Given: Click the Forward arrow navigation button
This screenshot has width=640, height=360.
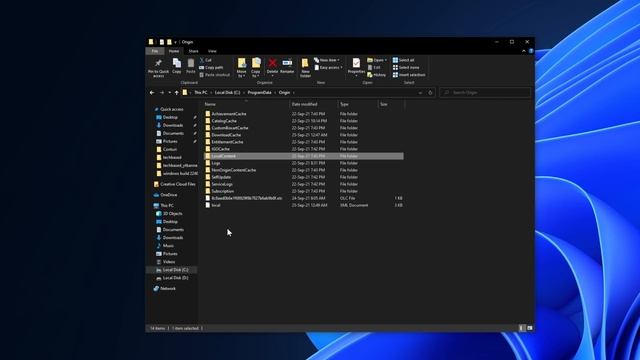Looking at the screenshot, I should (x=162, y=93).
